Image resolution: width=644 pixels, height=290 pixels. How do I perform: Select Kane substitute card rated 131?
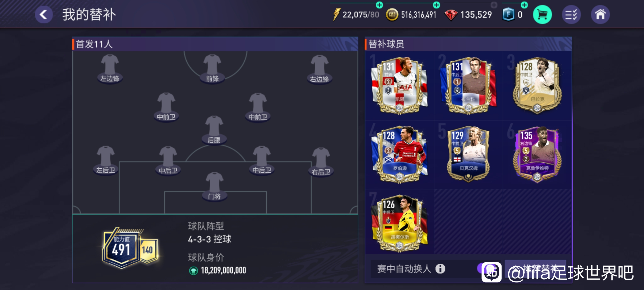pos(400,85)
